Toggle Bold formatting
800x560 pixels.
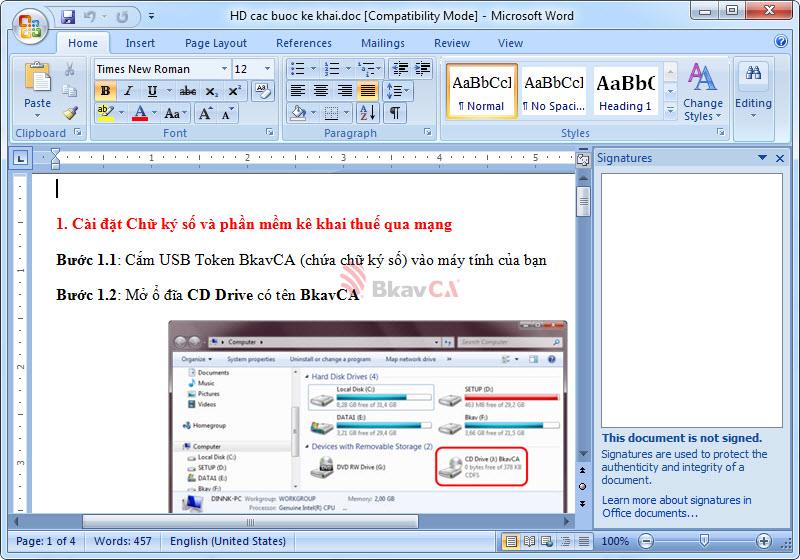(105, 91)
